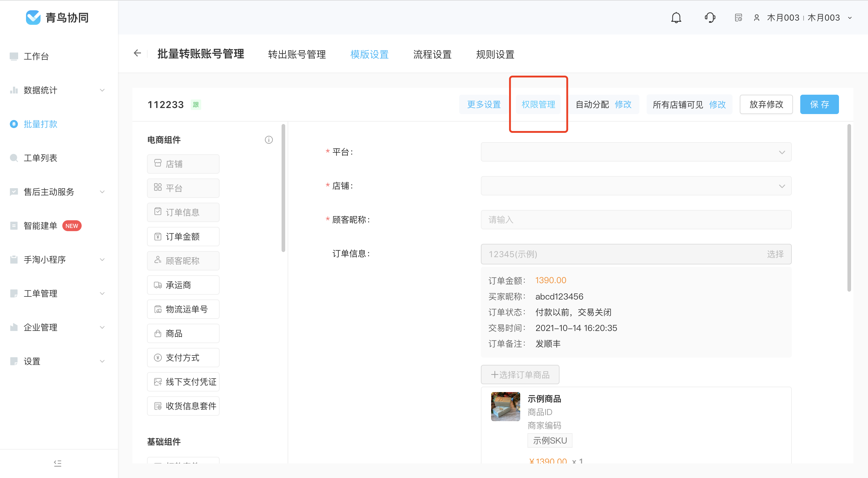868x478 pixels.
Task: Click the component panel scrollbar
Action: pos(283,188)
